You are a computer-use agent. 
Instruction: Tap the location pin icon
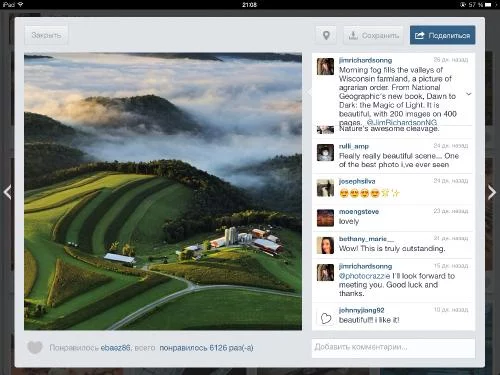coord(326,35)
